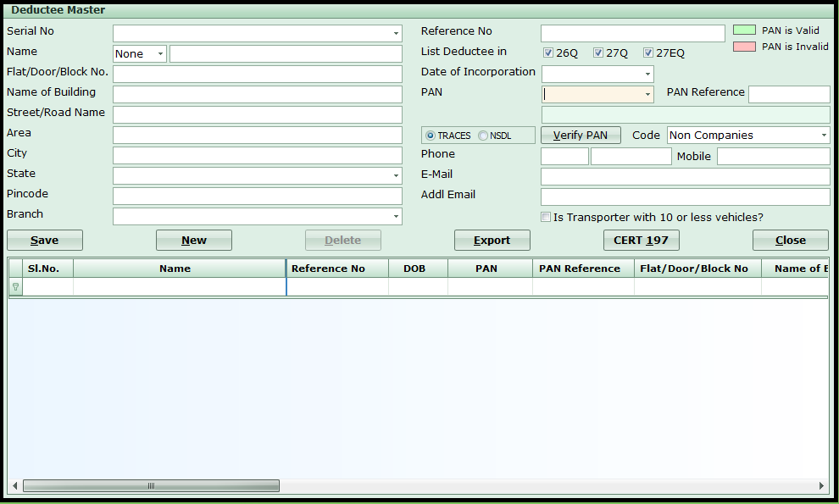Image resolution: width=839 pixels, height=504 pixels.
Task: Click the City input field
Action: [258, 155]
